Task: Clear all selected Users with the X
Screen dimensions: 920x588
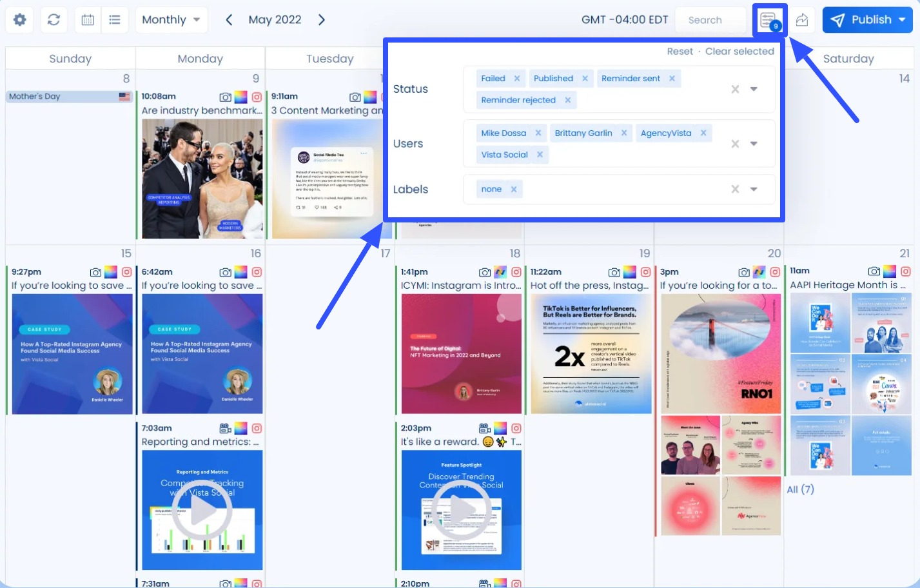Action: 734,143
